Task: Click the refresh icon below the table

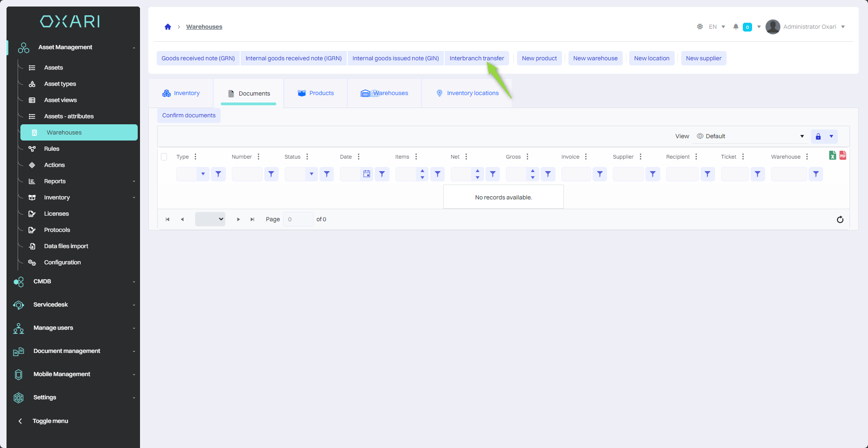Action: click(840, 219)
